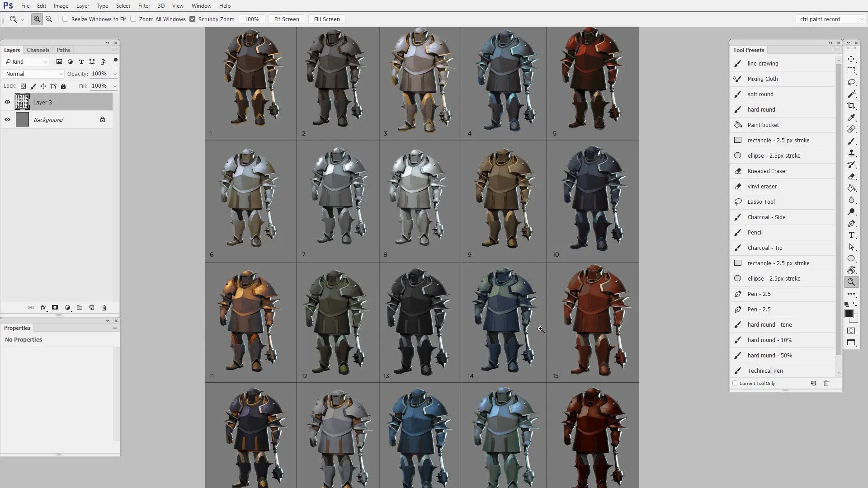Select the Type tool in toolbar
868x488 pixels.
[x=851, y=235]
